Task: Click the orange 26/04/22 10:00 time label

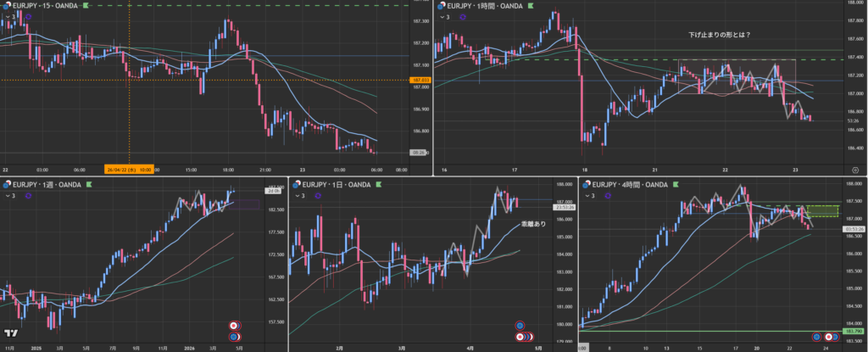Action: point(129,169)
